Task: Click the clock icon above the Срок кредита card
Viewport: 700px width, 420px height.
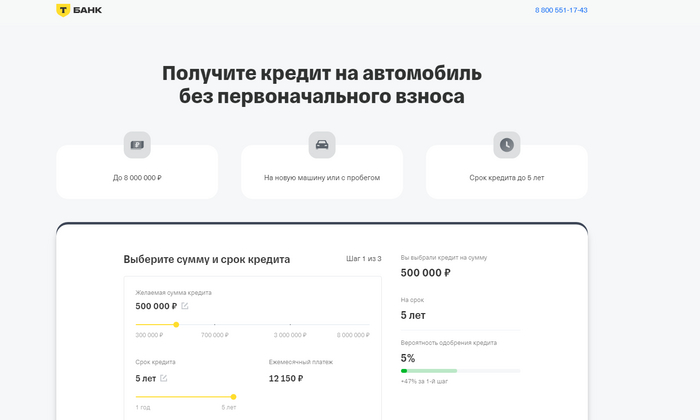Action: (507, 145)
